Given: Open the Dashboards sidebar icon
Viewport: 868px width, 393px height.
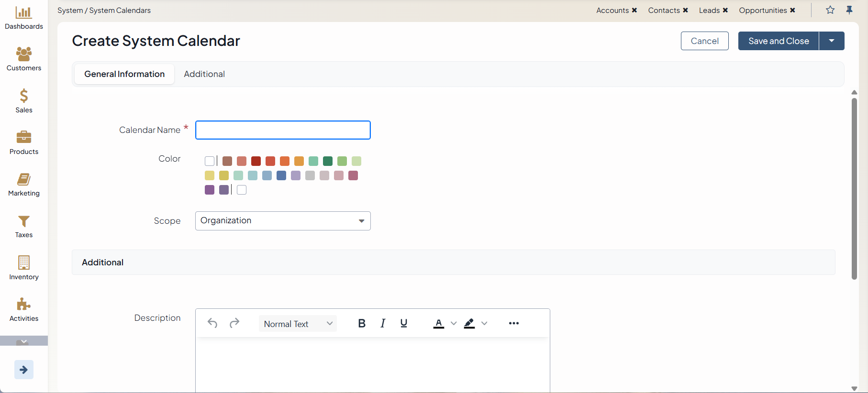Looking at the screenshot, I should [23, 13].
